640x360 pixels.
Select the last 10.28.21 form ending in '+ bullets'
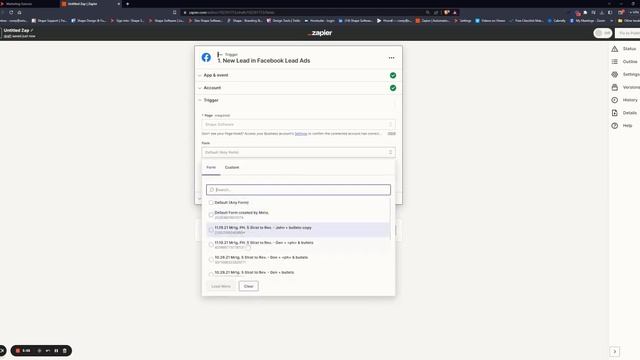coord(298,273)
